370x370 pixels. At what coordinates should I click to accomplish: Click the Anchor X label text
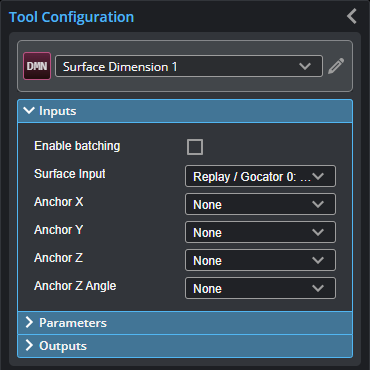[x=59, y=202]
